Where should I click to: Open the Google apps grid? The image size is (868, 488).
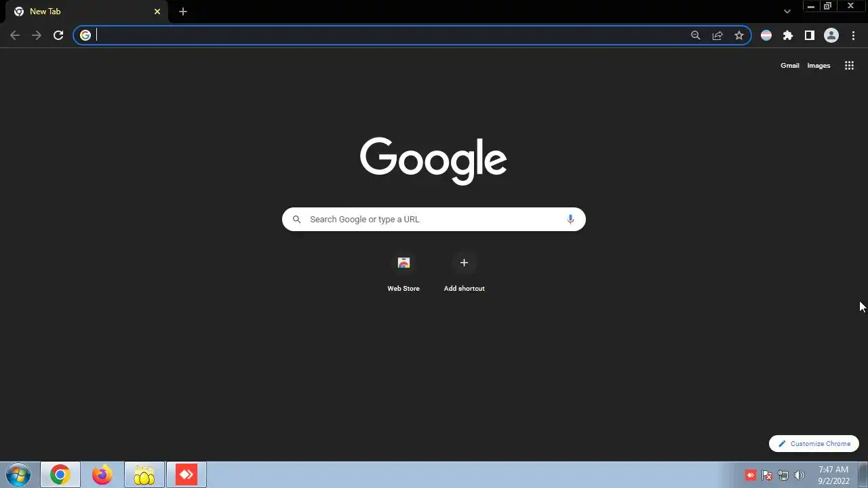849,65
